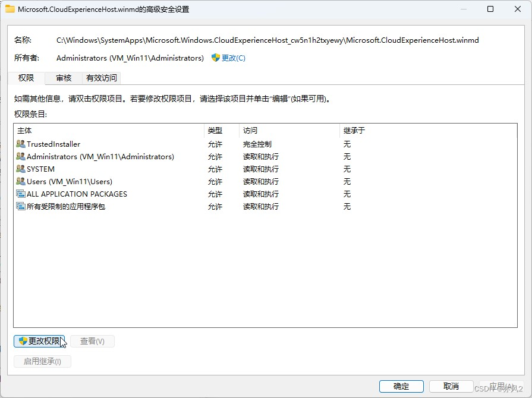
Task: Select the ALL APPLICATION PACKAGES entry
Action: [265, 194]
